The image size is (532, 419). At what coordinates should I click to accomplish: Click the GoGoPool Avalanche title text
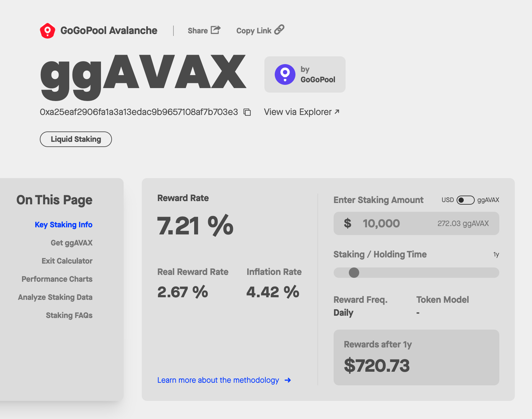click(x=109, y=30)
